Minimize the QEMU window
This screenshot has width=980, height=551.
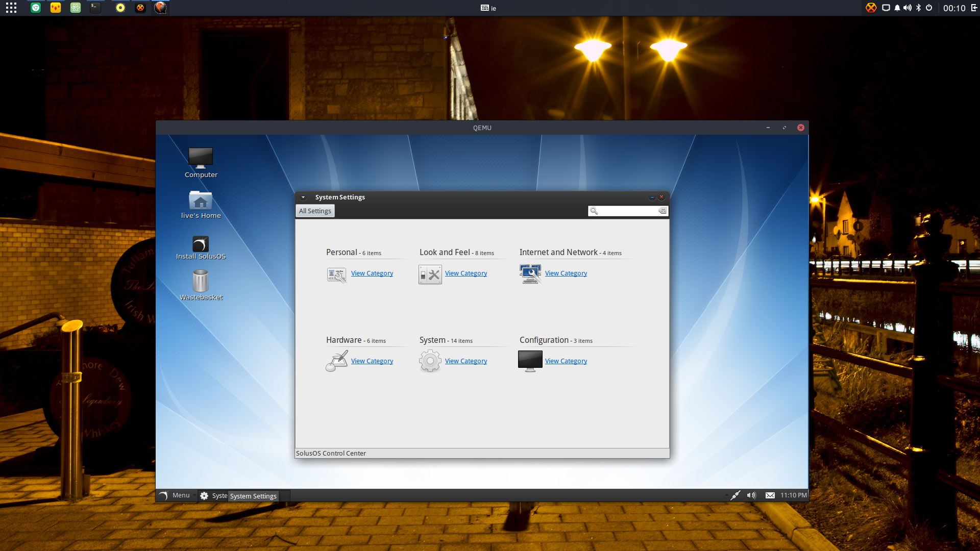(x=768, y=128)
